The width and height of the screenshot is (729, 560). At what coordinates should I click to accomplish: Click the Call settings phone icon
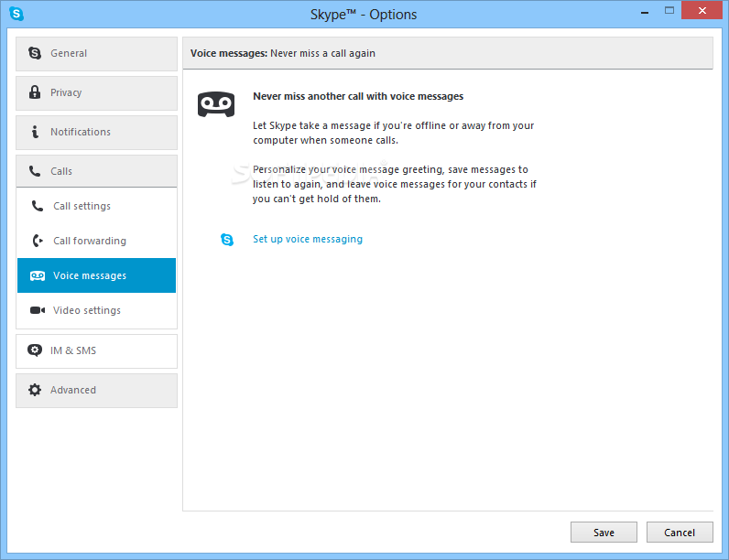coord(38,206)
